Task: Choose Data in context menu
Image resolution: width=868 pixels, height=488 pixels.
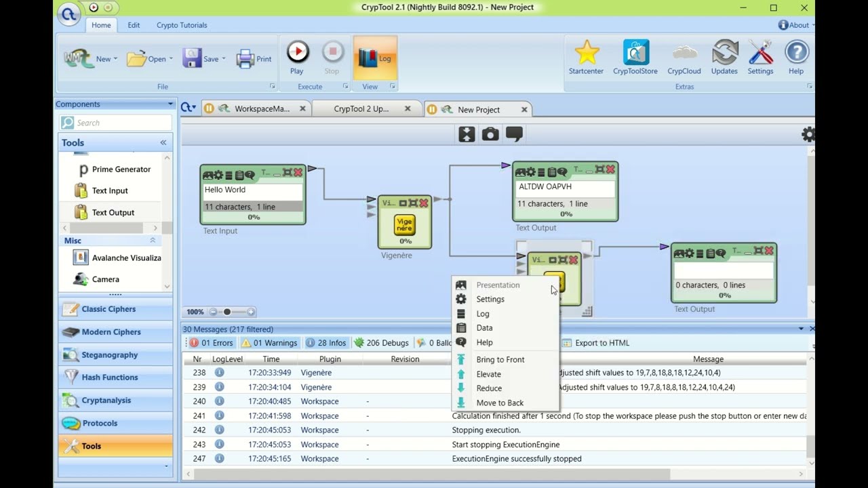Action: (x=505, y=328)
